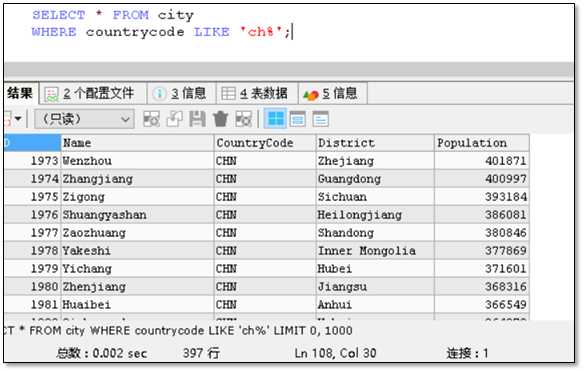584x372 pixels.
Task: Sort by the Name column header
Action: 137,143
